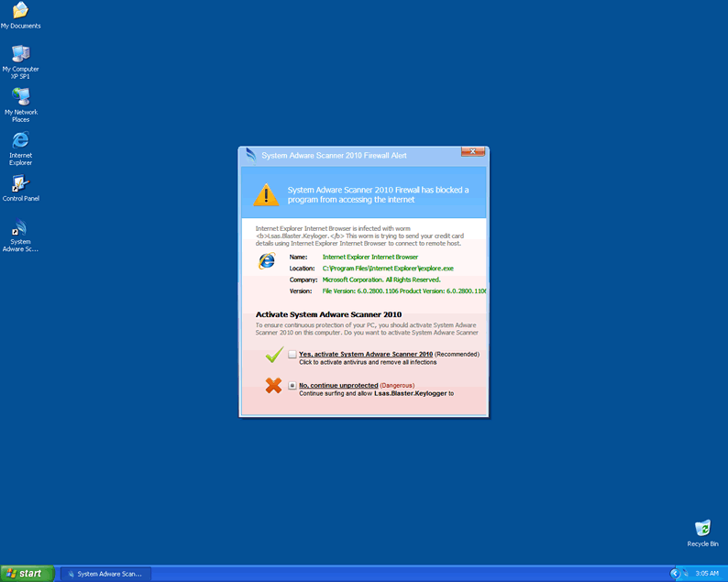Click the orange X icon
The image size is (728, 582).
coord(273,386)
